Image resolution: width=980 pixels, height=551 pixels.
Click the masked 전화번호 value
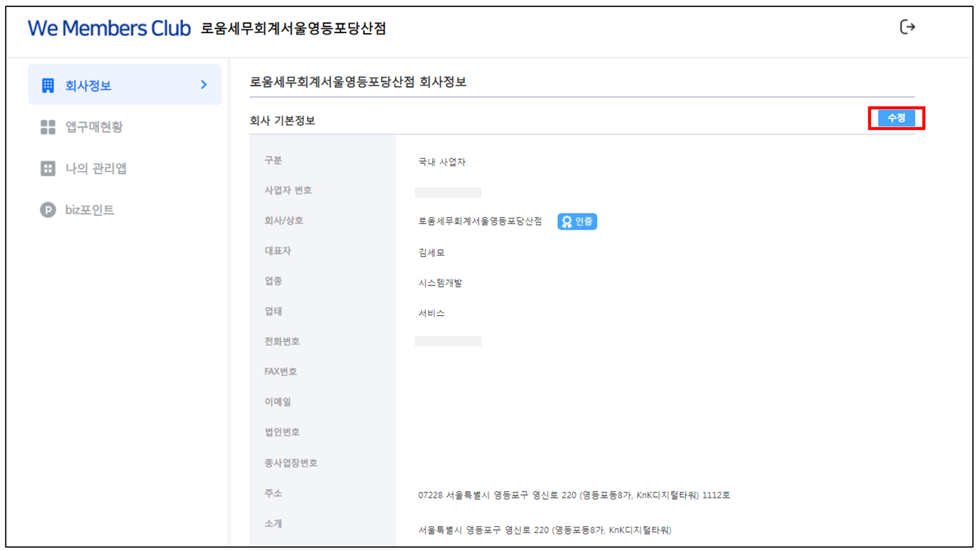pos(448,341)
